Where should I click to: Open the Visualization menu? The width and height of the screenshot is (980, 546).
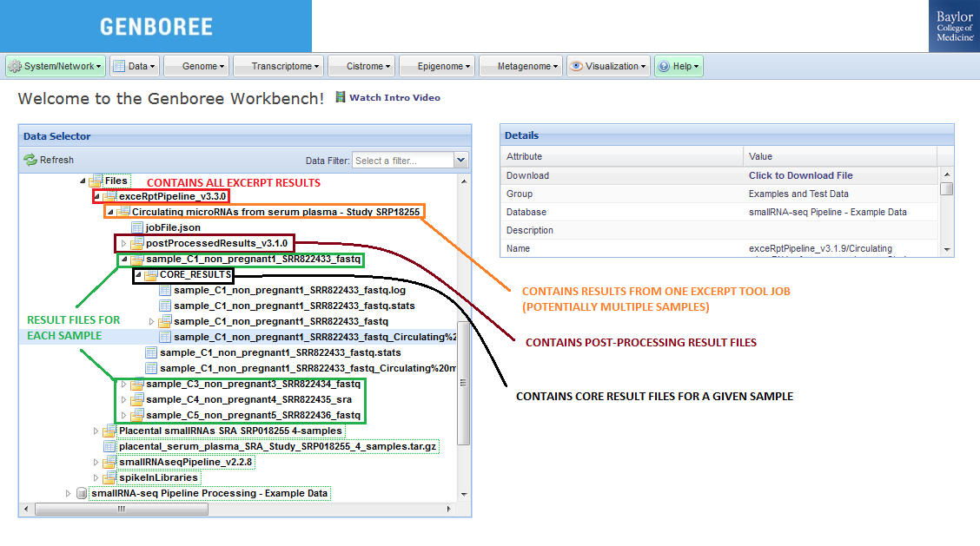point(608,66)
